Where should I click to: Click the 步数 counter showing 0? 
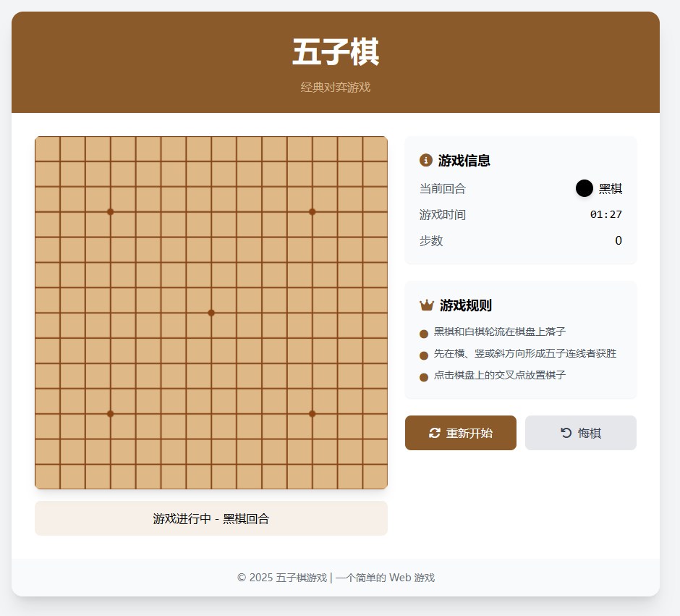619,240
